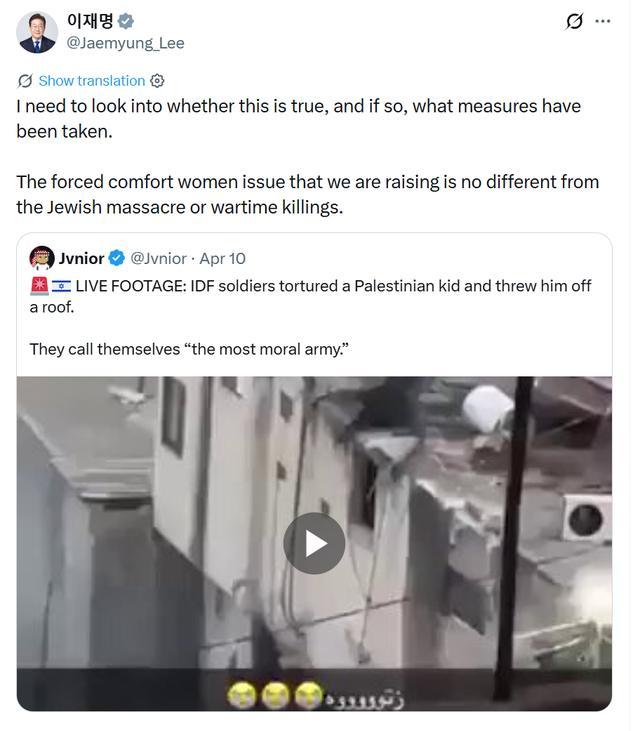Click the verified badge next to 이재명
Viewport: 640px width, 731px height.
tap(125, 21)
